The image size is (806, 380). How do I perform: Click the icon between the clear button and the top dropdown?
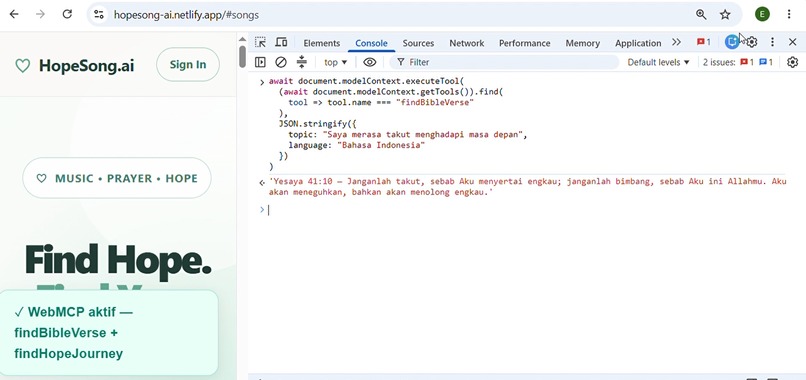(302, 62)
